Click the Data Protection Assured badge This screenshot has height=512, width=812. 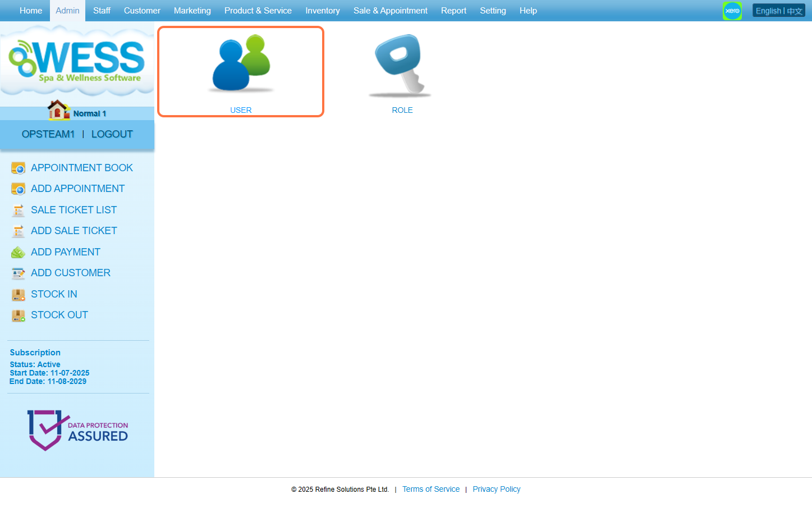(77, 430)
